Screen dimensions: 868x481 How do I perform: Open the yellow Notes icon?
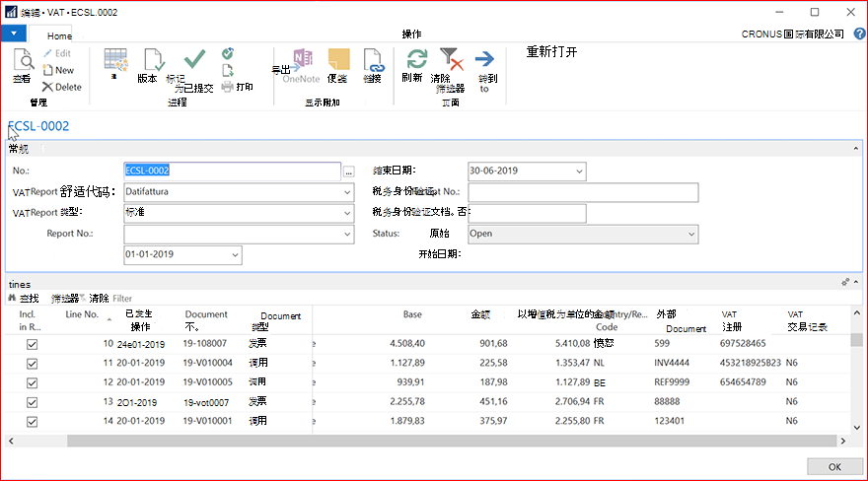pyautogui.click(x=338, y=59)
